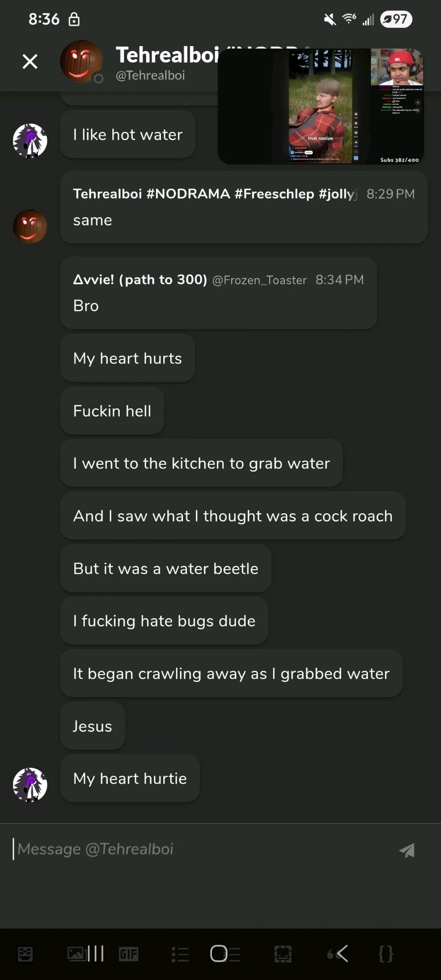Open Android recent apps button
The width and height of the screenshot is (441, 980).
96,954
